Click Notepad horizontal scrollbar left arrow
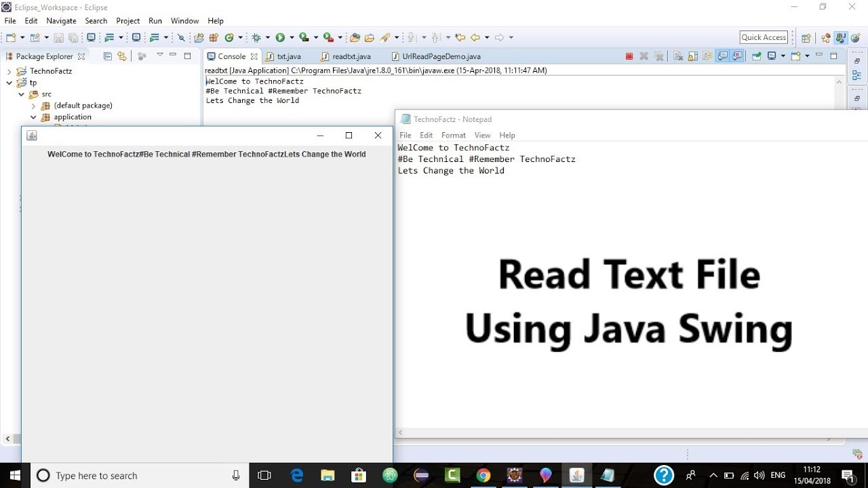This screenshot has width=868, height=488. pyautogui.click(x=401, y=432)
